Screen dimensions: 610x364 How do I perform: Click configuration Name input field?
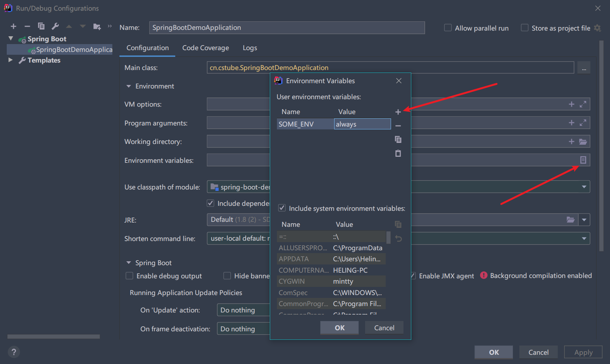(287, 28)
